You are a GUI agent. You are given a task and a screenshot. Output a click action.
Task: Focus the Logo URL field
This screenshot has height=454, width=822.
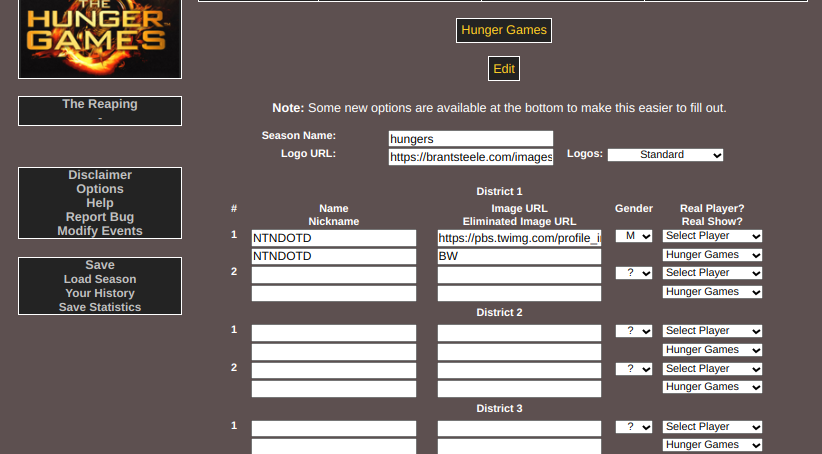point(471,157)
